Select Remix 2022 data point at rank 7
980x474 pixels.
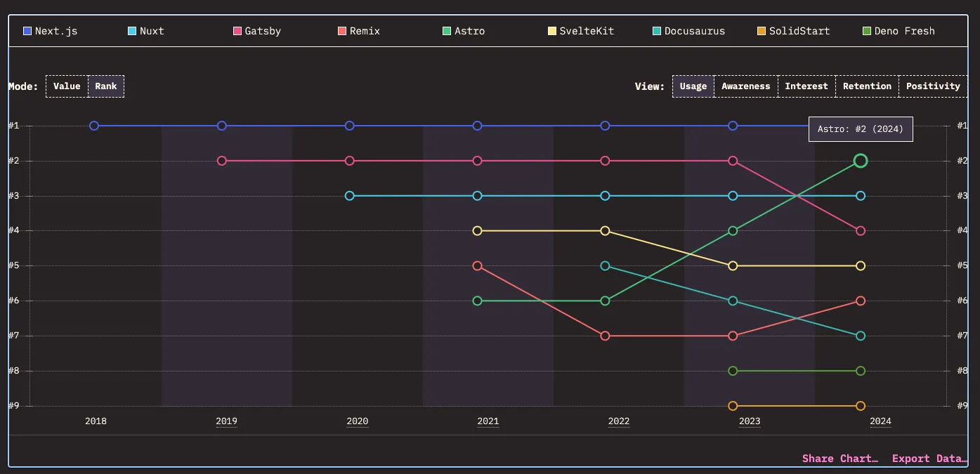click(x=606, y=336)
